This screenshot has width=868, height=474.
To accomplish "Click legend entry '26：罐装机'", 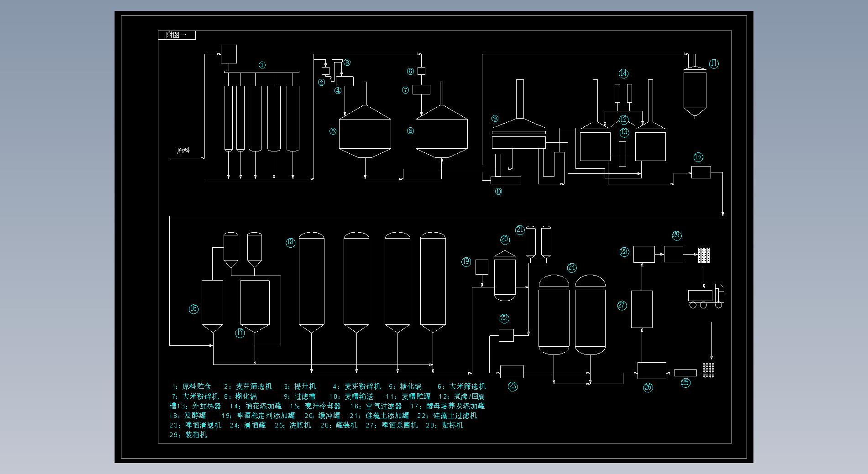I will click(x=339, y=425).
